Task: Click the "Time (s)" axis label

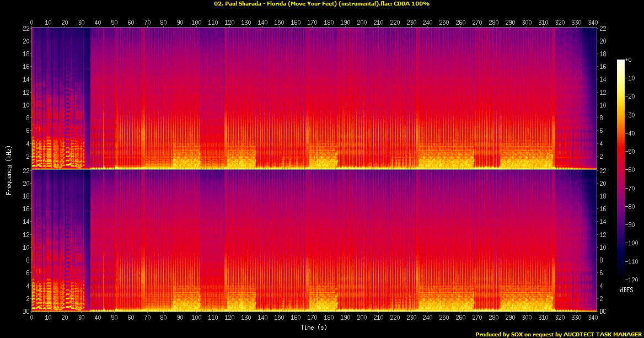Action: (x=314, y=328)
